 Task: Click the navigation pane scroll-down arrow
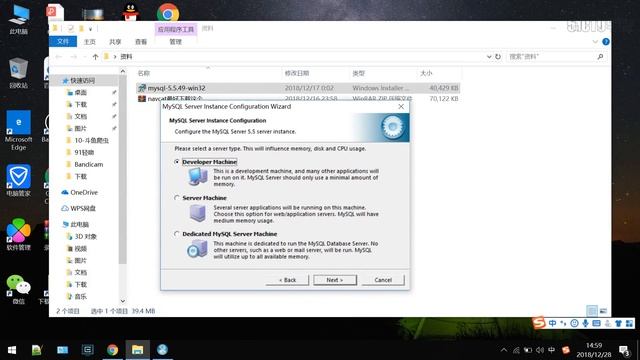click(123, 301)
